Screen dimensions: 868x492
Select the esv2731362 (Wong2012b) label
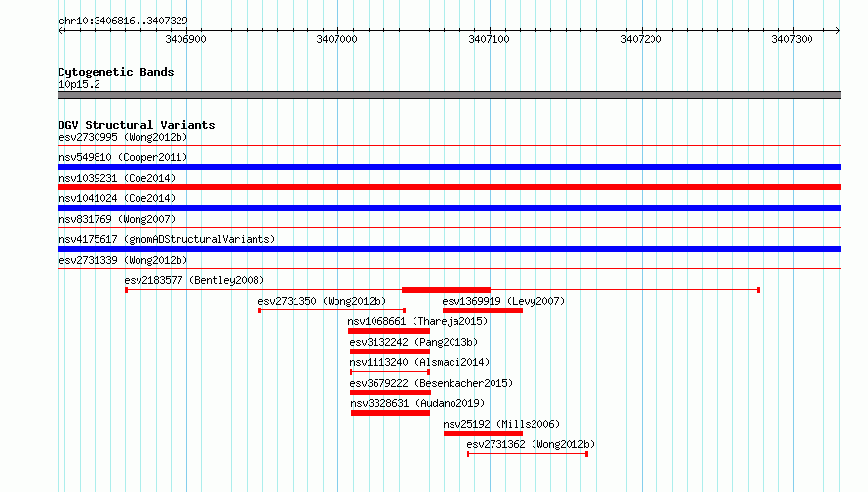click(x=531, y=444)
